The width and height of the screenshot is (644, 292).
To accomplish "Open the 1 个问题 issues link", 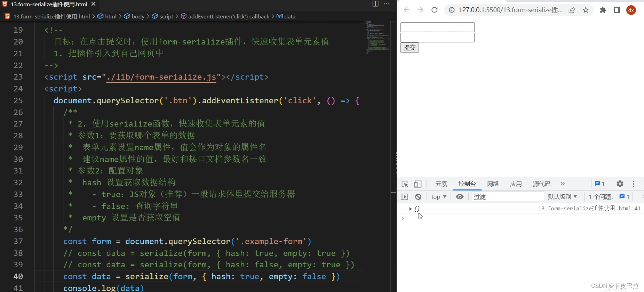I will click(x=609, y=197).
